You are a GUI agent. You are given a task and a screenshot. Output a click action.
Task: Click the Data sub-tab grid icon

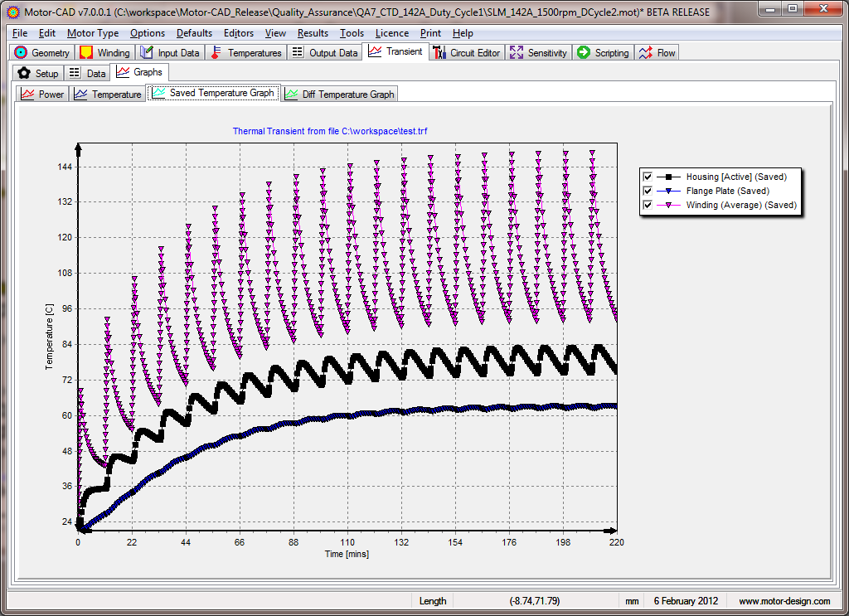point(75,73)
